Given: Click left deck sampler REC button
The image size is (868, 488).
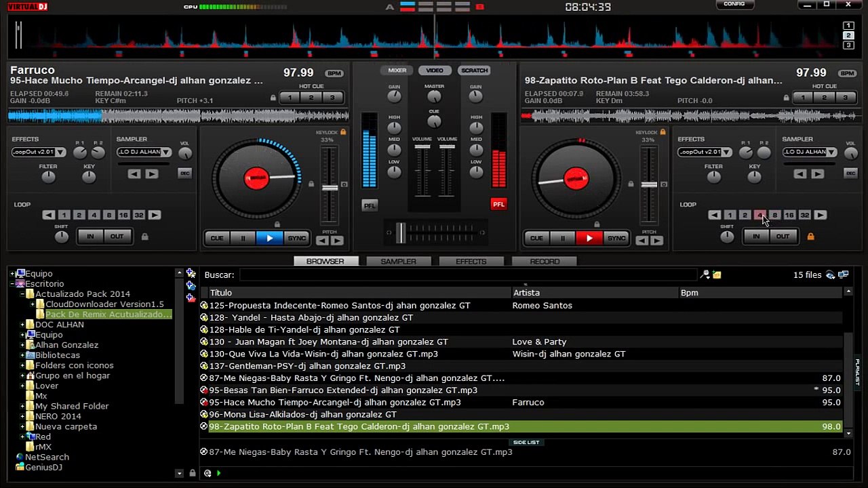Looking at the screenshot, I should (x=184, y=174).
